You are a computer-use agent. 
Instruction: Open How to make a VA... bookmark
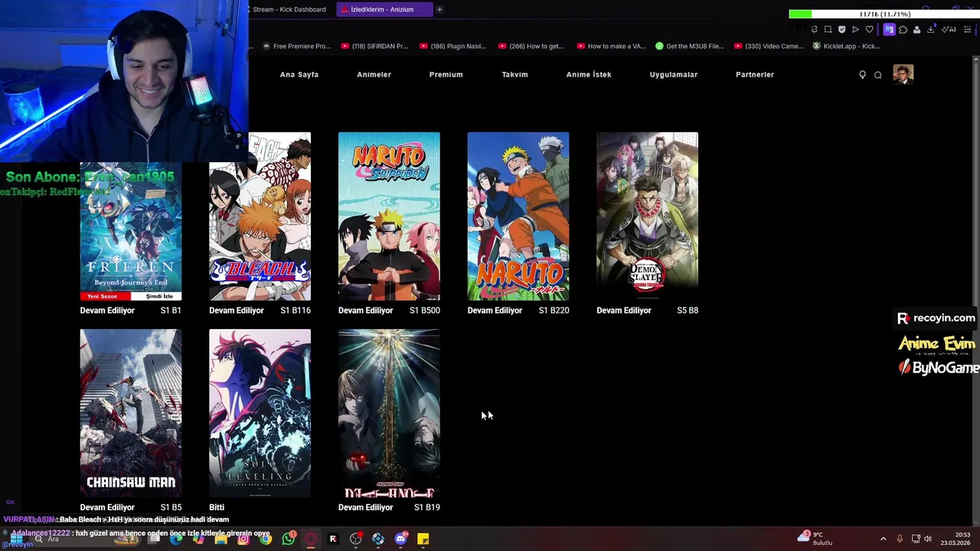pyautogui.click(x=611, y=46)
